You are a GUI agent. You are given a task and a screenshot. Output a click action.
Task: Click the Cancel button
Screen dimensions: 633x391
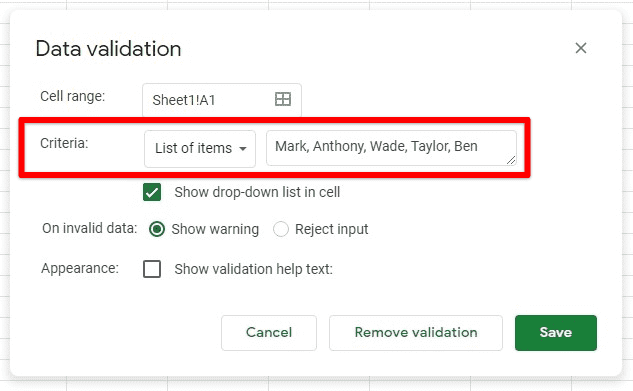[x=269, y=332]
